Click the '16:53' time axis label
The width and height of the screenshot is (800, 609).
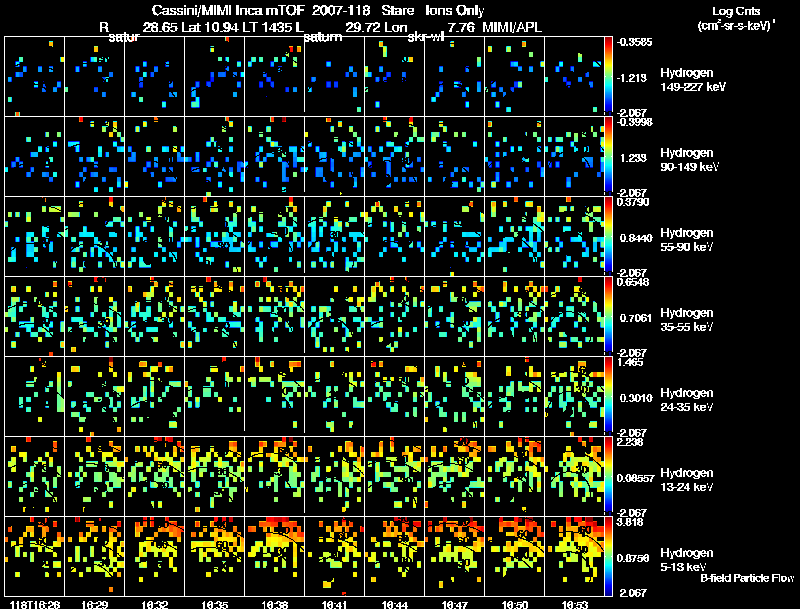point(574,605)
